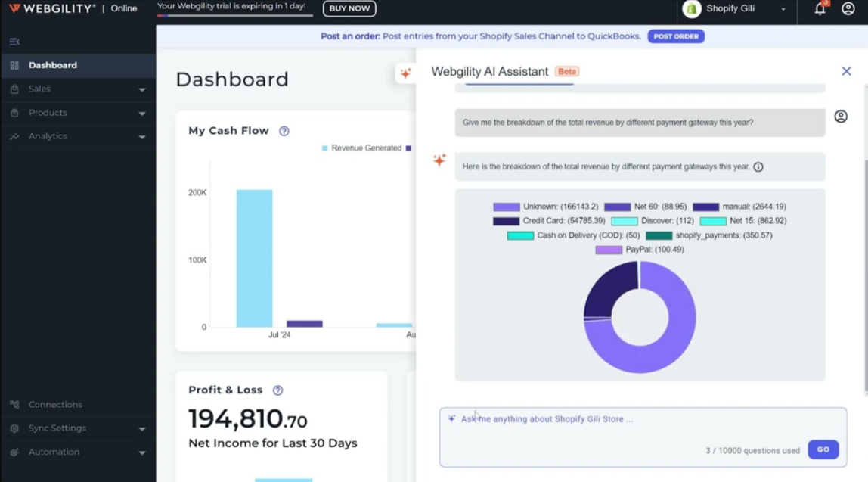Click the BUY NOW button
Screen dimensions: 868x482
pyautogui.click(x=349, y=8)
